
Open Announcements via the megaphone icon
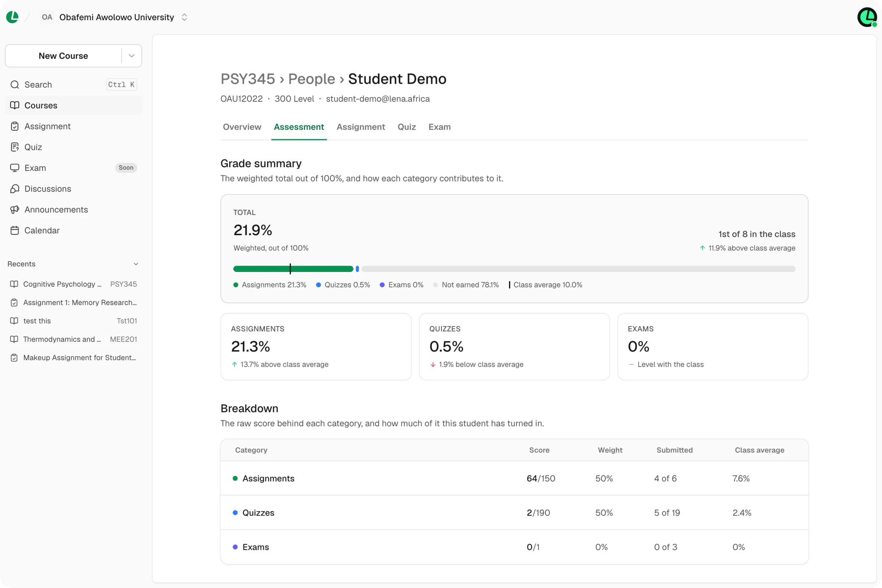(15, 209)
